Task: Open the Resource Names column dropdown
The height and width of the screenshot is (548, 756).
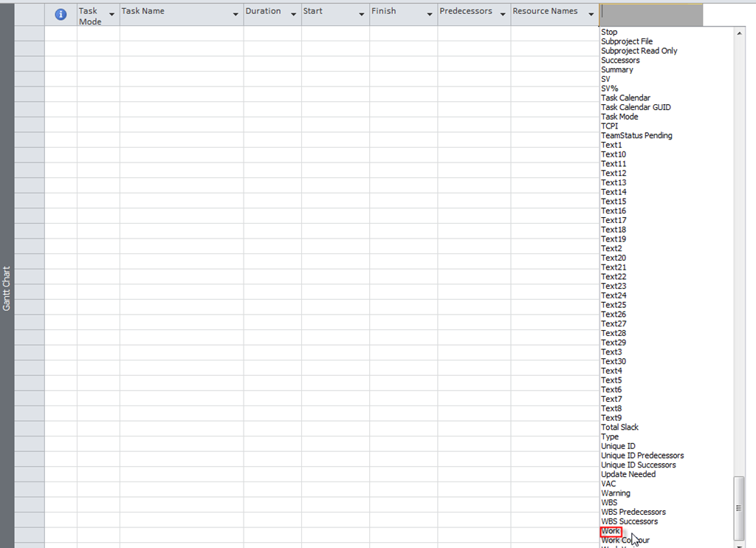Action: (591, 14)
